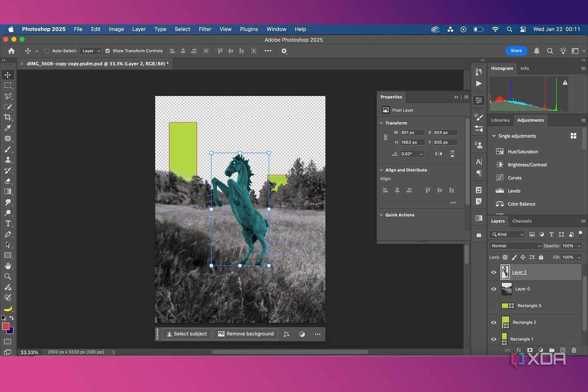Toggle Show Transform Controls checkbox
Image resolution: width=588 pixels, height=392 pixels.
click(108, 51)
